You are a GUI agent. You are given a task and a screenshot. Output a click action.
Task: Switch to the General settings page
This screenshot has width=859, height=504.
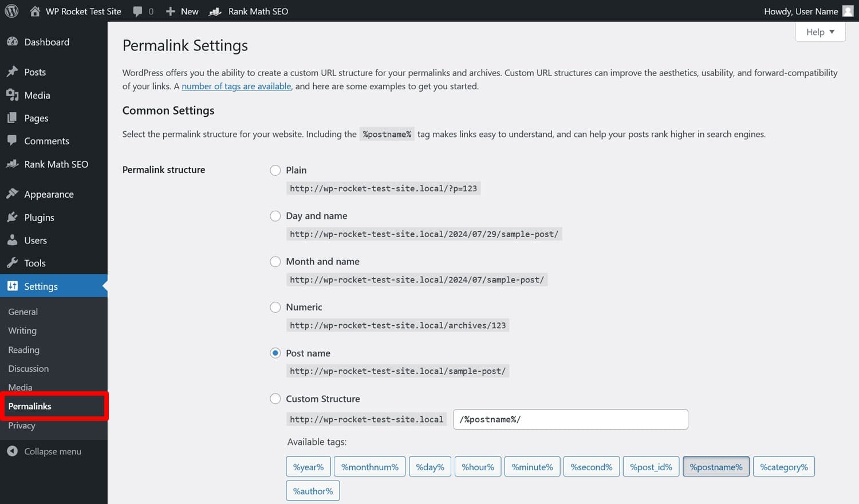(x=23, y=312)
